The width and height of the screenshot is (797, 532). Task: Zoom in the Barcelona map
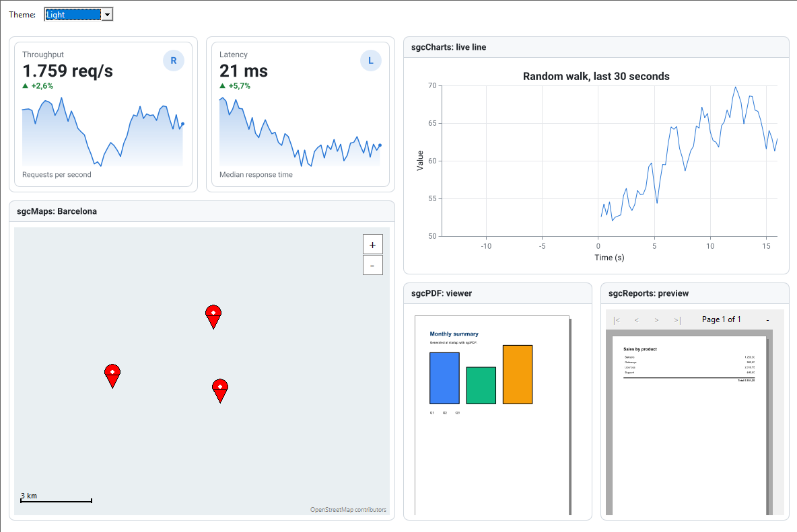point(372,245)
